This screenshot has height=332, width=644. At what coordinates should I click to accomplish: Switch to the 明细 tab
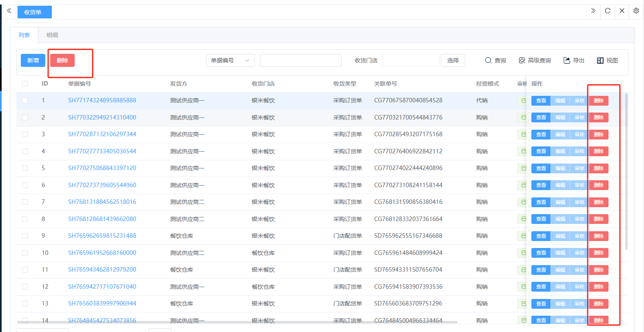[x=52, y=35]
